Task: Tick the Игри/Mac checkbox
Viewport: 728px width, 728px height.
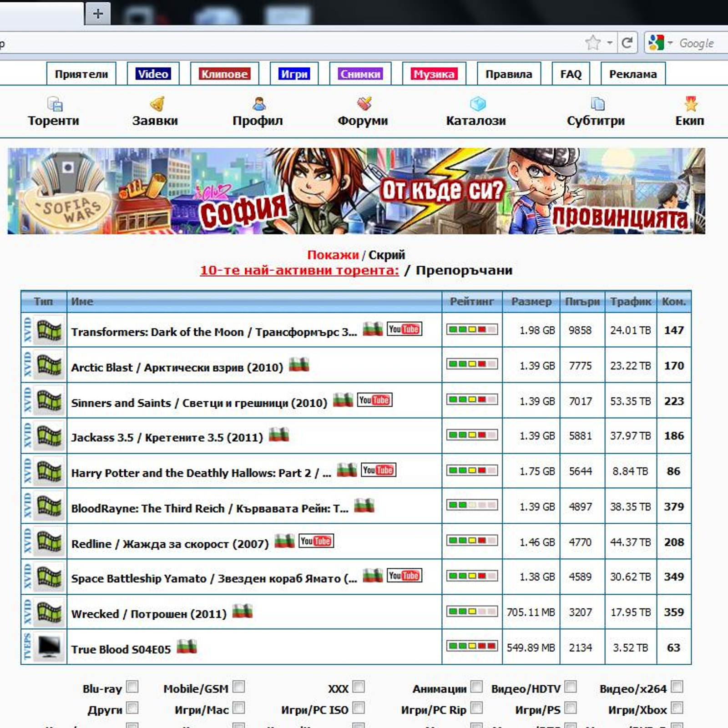Action: click(x=239, y=708)
